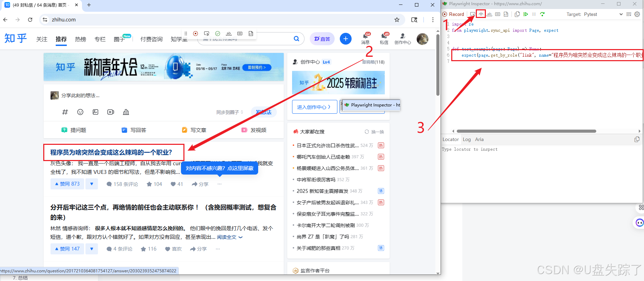Open Inspector settings gear

pos(637,14)
